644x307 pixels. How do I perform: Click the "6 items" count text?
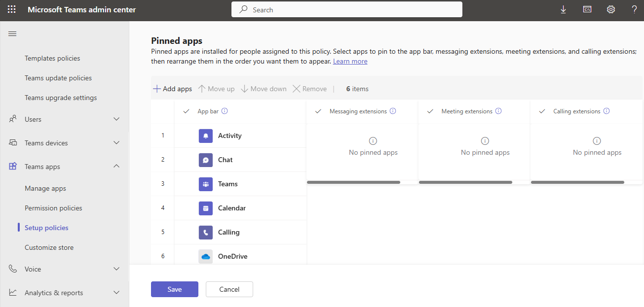pyautogui.click(x=357, y=89)
